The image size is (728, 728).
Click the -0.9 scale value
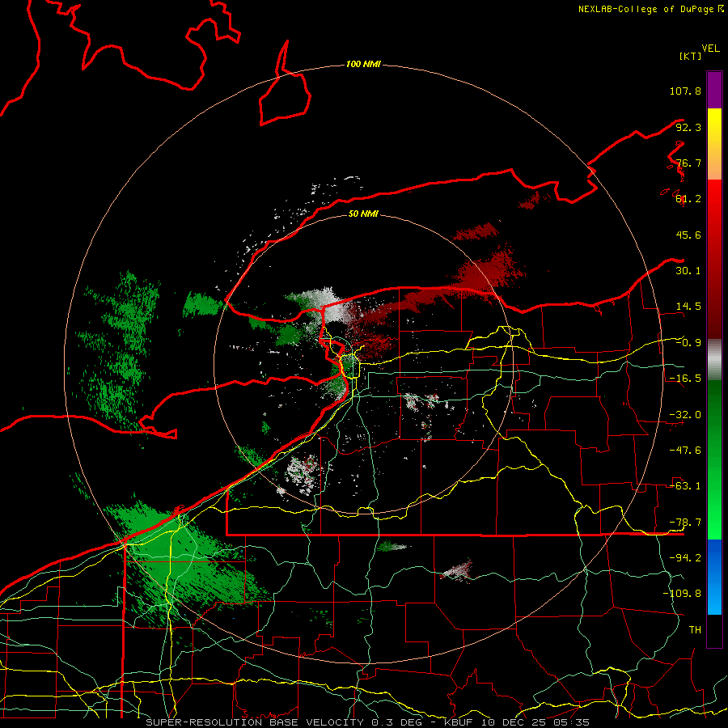(x=688, y=343)
